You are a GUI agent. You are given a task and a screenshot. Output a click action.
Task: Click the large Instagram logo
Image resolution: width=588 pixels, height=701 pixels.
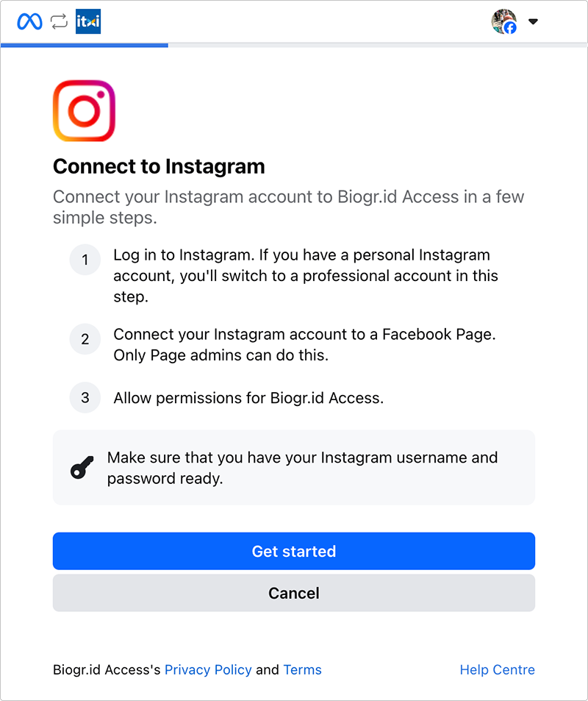(84, 111)
